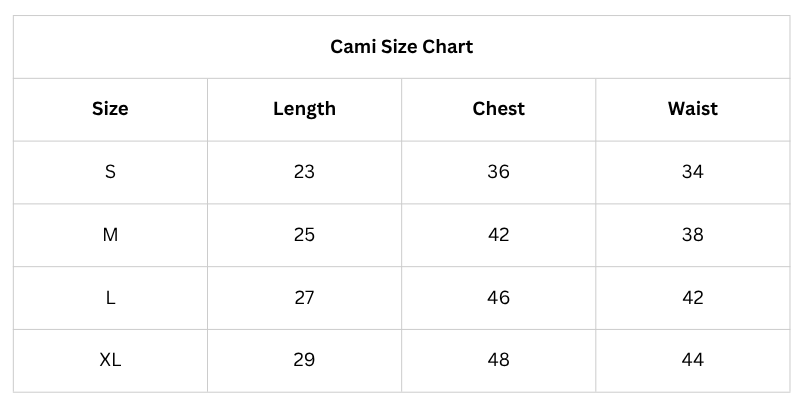
Task: Click length value 25 in M row
Action: pyautogui.click(x=304, y=234)
